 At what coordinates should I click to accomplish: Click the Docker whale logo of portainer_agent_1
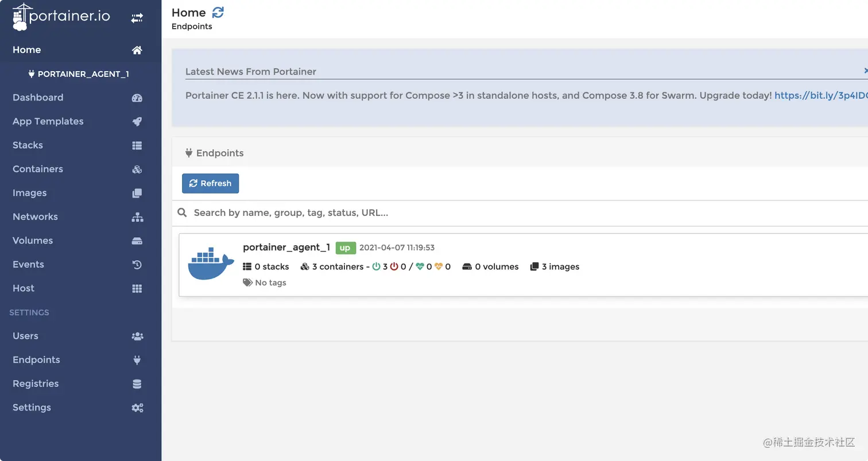point(211,264)
